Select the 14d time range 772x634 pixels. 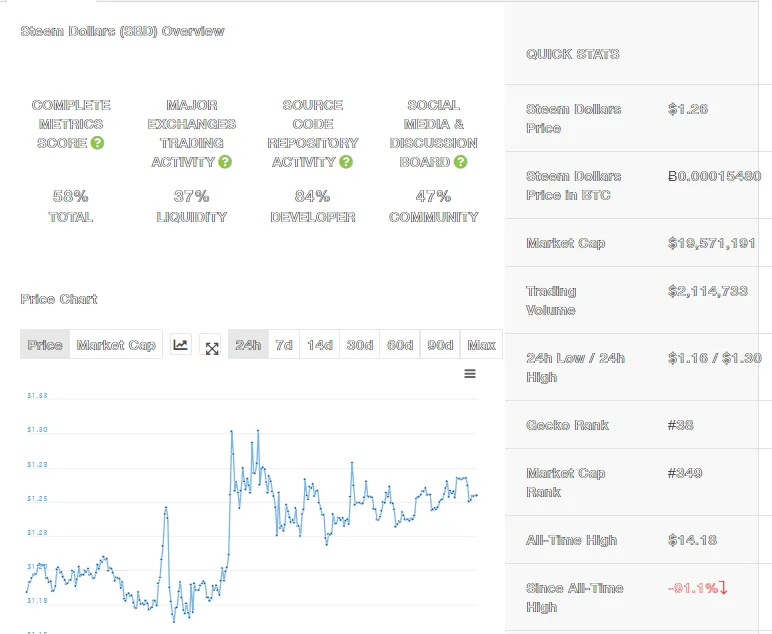pyautogui.click(x=320, y=345)
